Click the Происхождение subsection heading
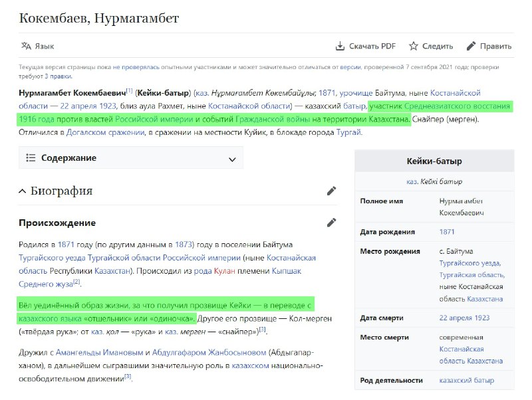This screenshot has width=532, height=400. 57,223
